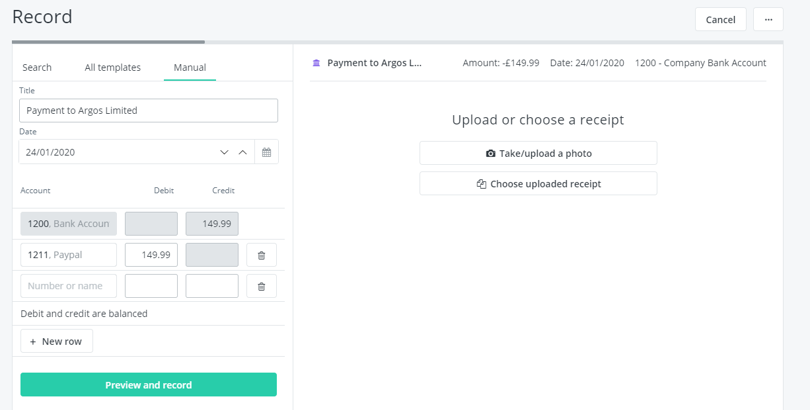The height and width of the screenshot is (410, 810).
Task: Decrease date with the down chevron
Action: pos(224,152)
